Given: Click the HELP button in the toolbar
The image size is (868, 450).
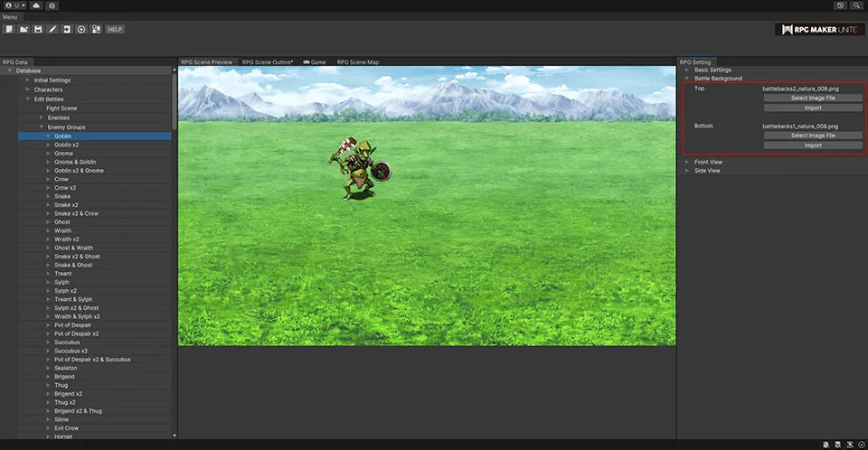Looking at the screenshot, I should coord(115,29).
